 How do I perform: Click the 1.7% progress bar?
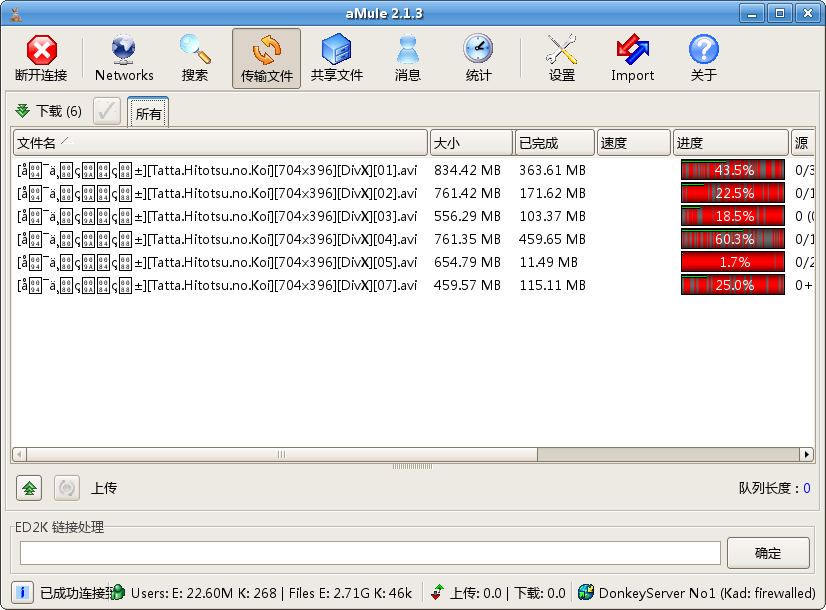(733, 262)
